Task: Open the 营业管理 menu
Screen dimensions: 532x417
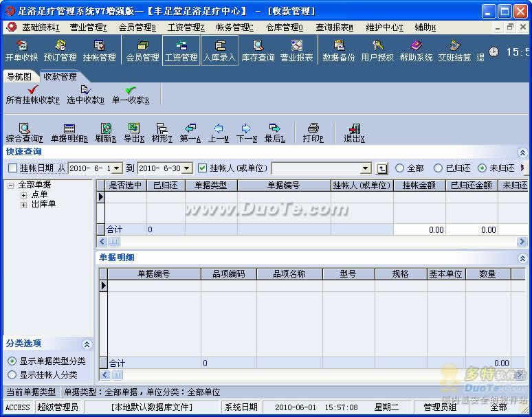Action: point(88,27)
